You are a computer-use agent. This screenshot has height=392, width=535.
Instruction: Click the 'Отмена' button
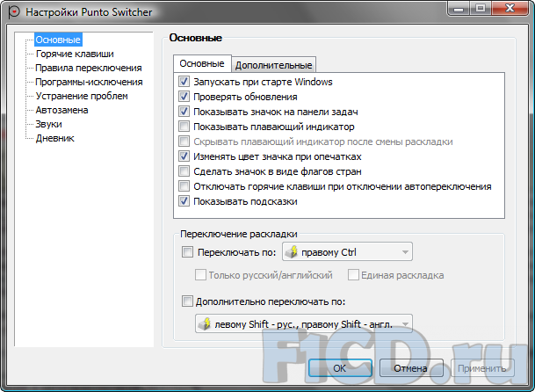pyautogui.click(x=411, y=368)
